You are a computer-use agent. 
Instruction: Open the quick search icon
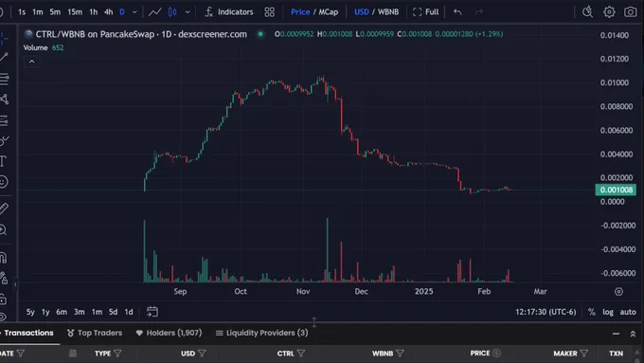pos(588,12)
